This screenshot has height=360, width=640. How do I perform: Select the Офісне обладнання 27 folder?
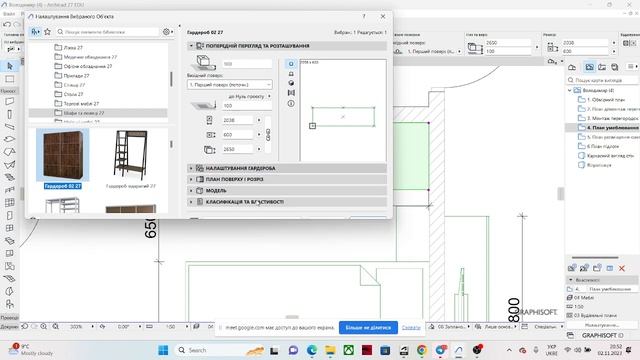[83, 66]
